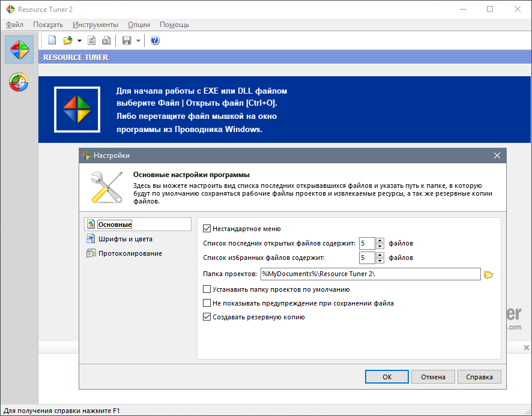Click the Настройки dialog title icon
This screenshot has height=416, width=532.
tap(86, 155)
